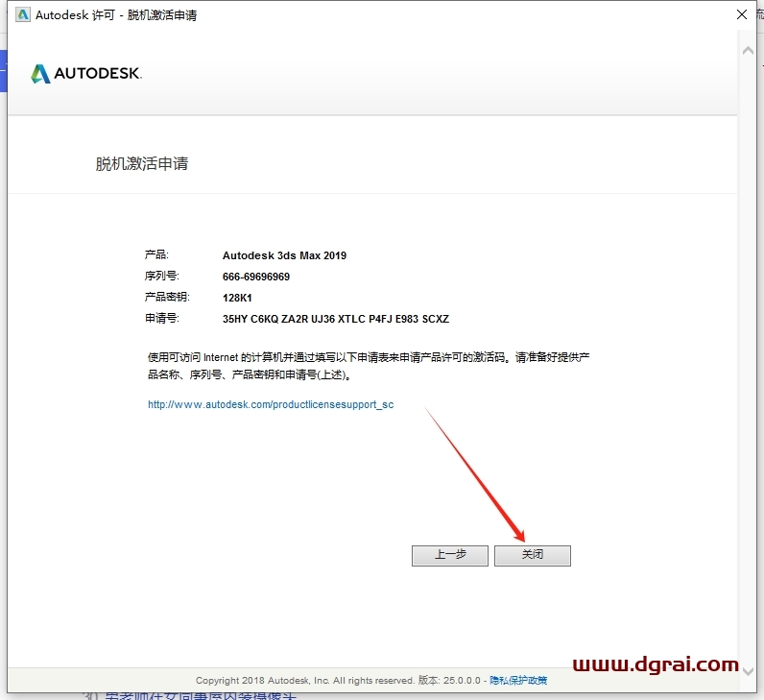The image size is (764, 700).
Task: Open the autodesk.com productlicensesupport_sc link
Action: pos(271,404)
